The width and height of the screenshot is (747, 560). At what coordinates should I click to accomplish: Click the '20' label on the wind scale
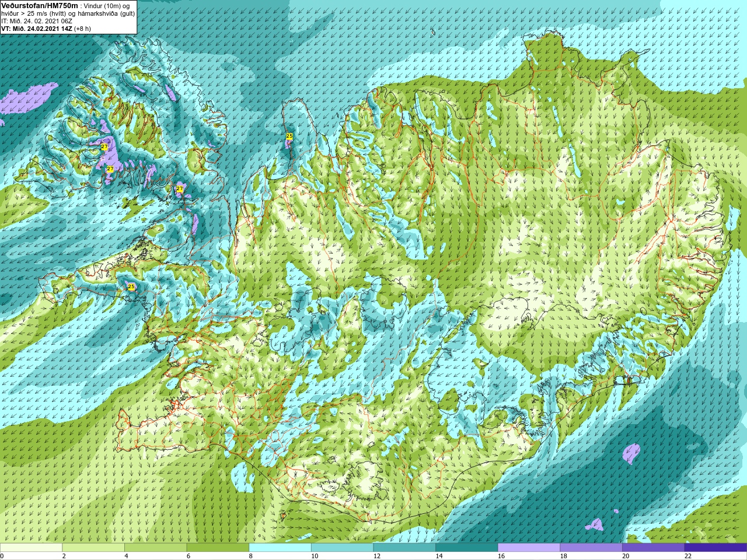(x=626, y=556)
